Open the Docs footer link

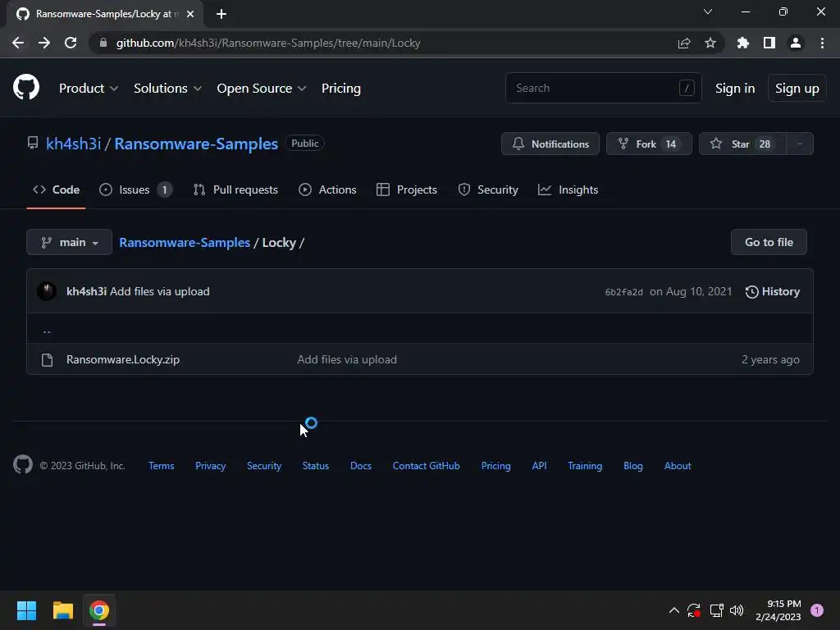(361, 466)
